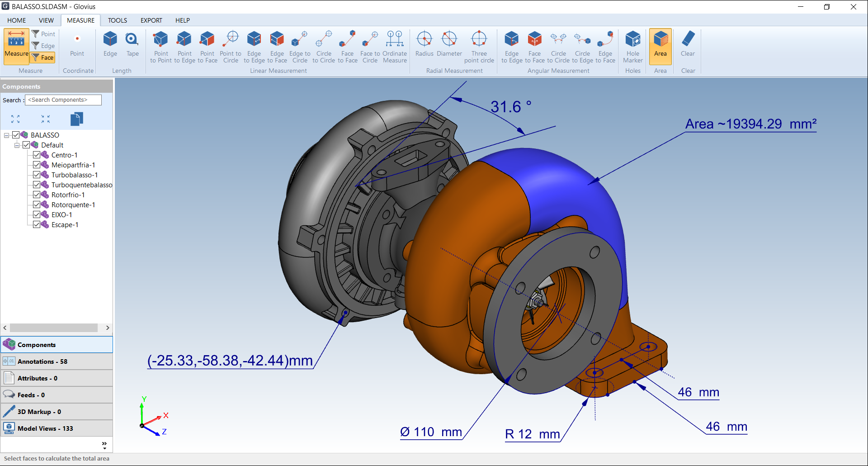The image size is (868, 466).
Task: Activate the Three point circle measurement
Action: tap(479, 47)
